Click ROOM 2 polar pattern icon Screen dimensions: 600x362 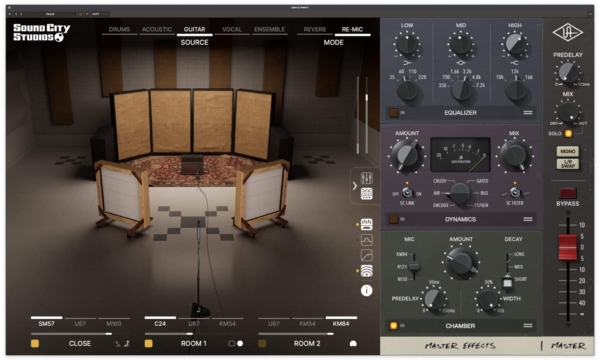tap(353, 344)
